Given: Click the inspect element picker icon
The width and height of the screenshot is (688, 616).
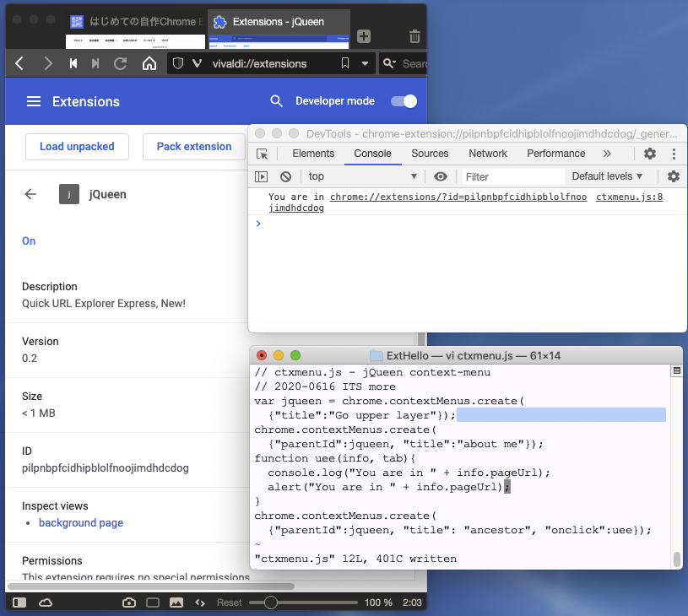Looking at the screenshot, I should (263, 154).
